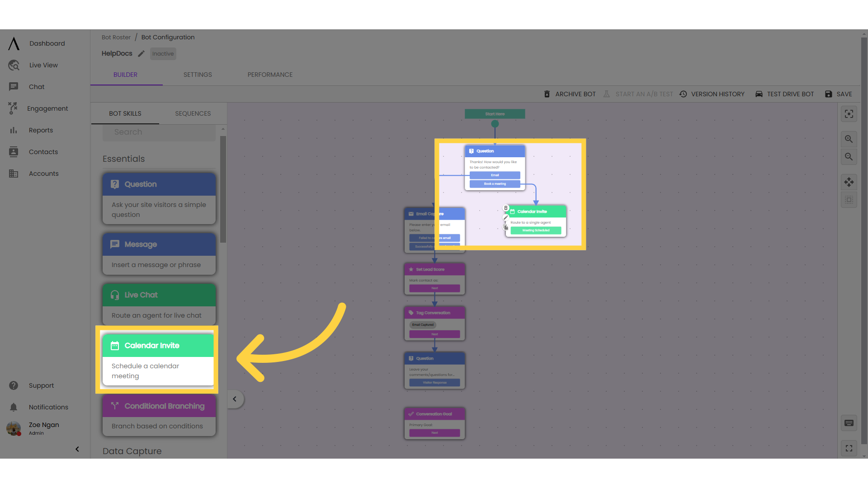Switch to the Performance tab

tap(270, 75)
